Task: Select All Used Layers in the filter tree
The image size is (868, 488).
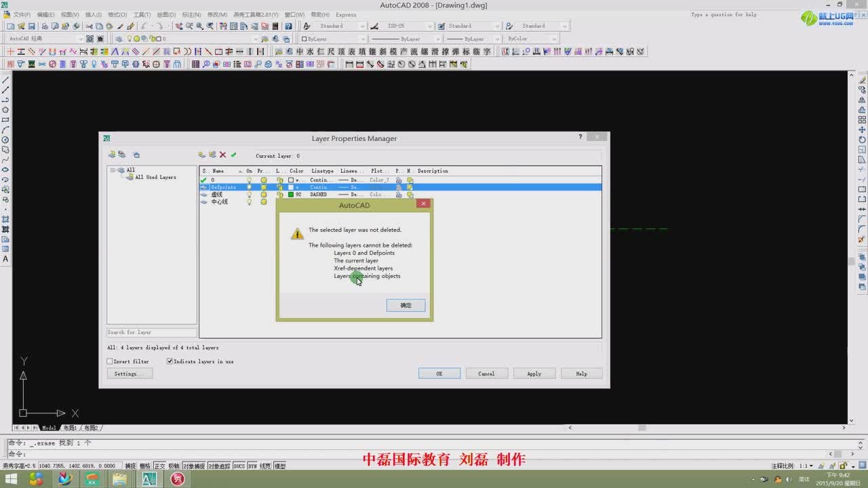Action: 155,178
